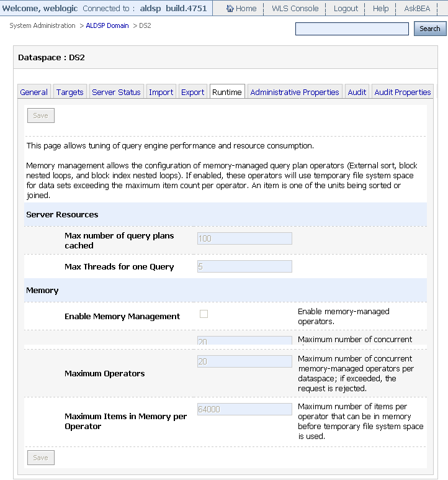Open the Help link
Screen dimensions: 448x480
[380, 9]
